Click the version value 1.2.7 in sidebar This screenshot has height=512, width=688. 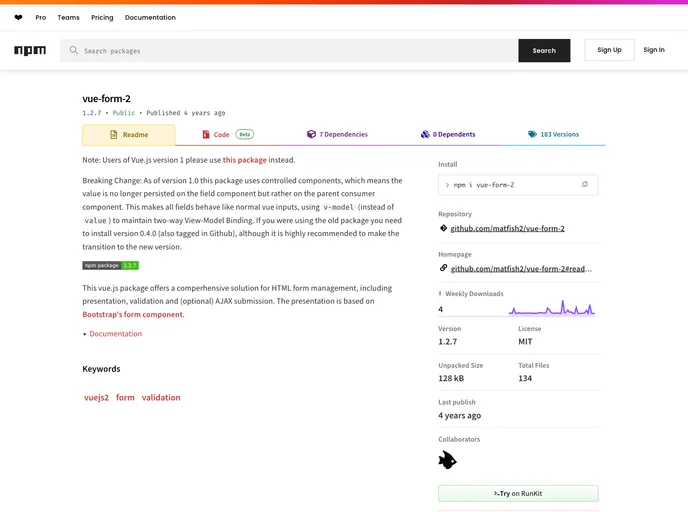pos(448,342)
